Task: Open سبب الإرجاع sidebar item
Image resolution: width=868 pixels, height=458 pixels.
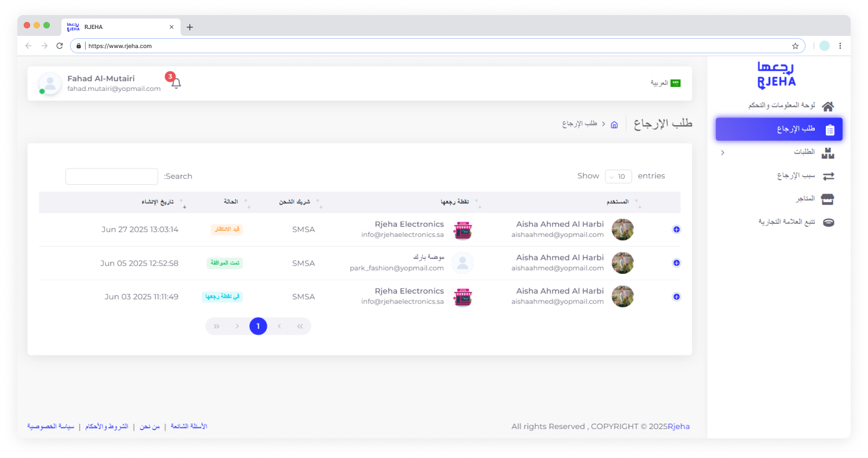Action: tap(796, 176)
